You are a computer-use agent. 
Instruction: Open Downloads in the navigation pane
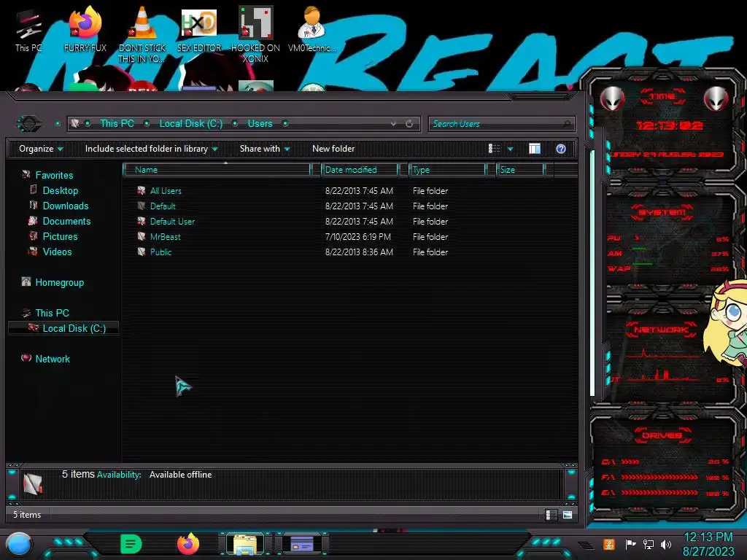[x=66, y=206]
